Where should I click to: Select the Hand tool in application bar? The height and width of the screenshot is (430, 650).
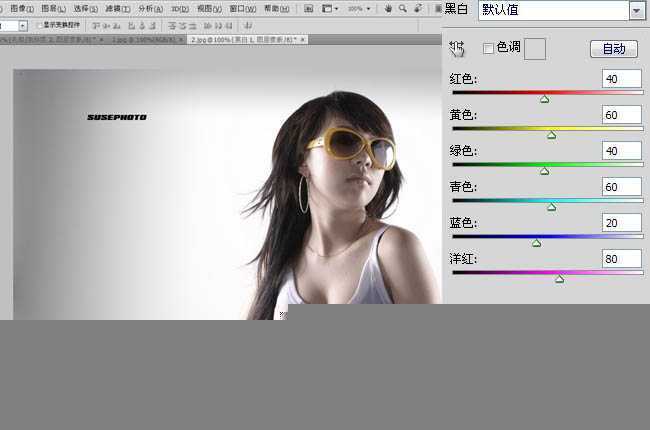(388, 9)
